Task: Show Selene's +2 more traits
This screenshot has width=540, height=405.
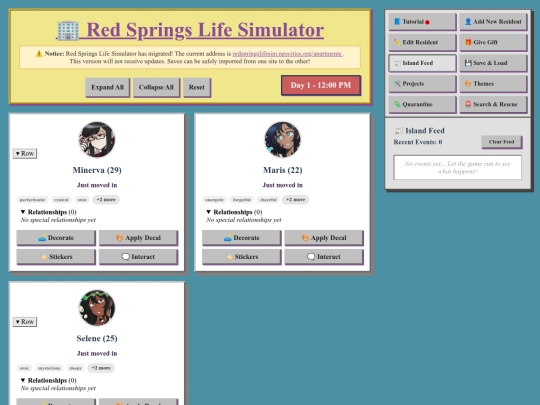Action: [101, 368]
